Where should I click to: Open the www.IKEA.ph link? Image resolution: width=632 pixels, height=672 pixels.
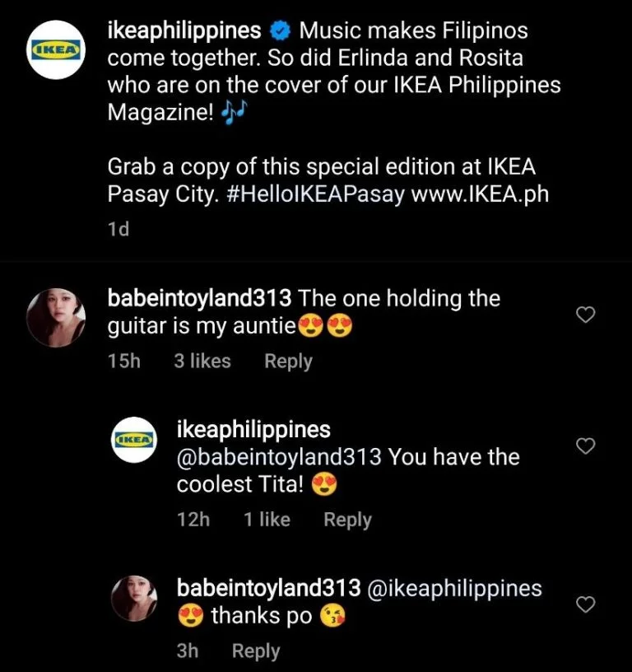tap(480, 194)
